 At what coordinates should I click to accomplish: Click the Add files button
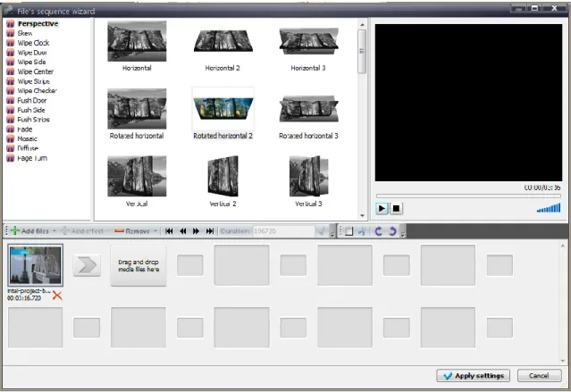(29, 230)
